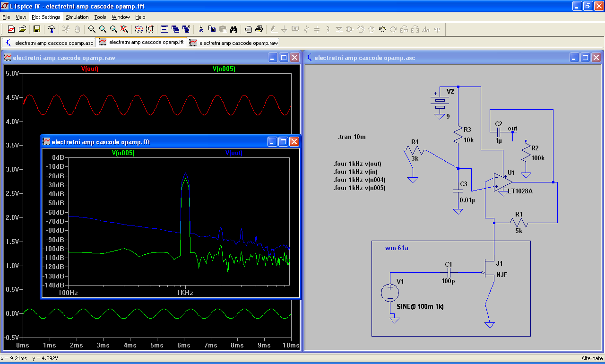Select the Text Aa tool
605x364 pixels.
(426, 29)
